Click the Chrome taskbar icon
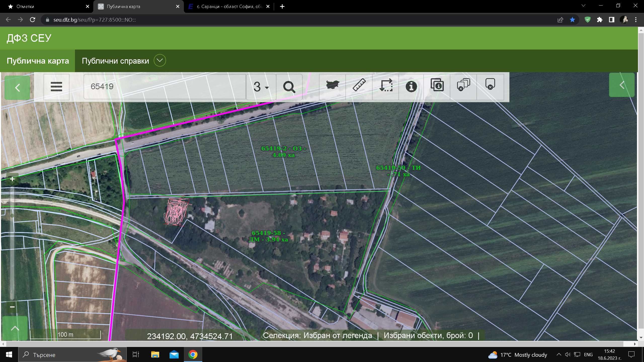This screenshot has width=644, height=362. (193, 355)
